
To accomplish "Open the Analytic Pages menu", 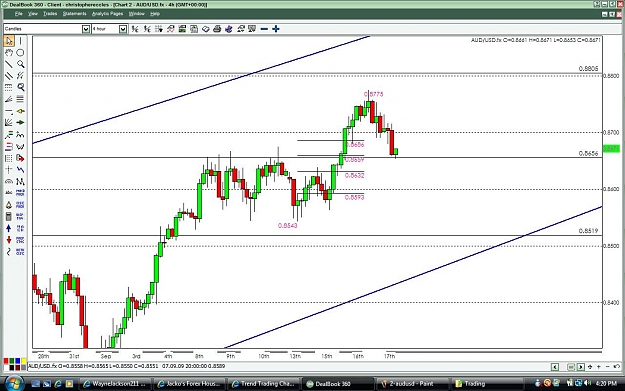I will (108, 14).
